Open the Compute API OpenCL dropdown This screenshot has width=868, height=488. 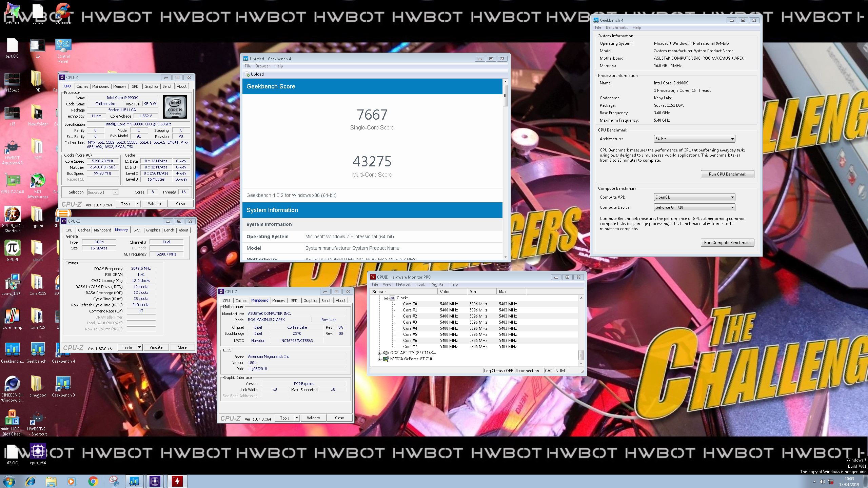pos(694,197)
